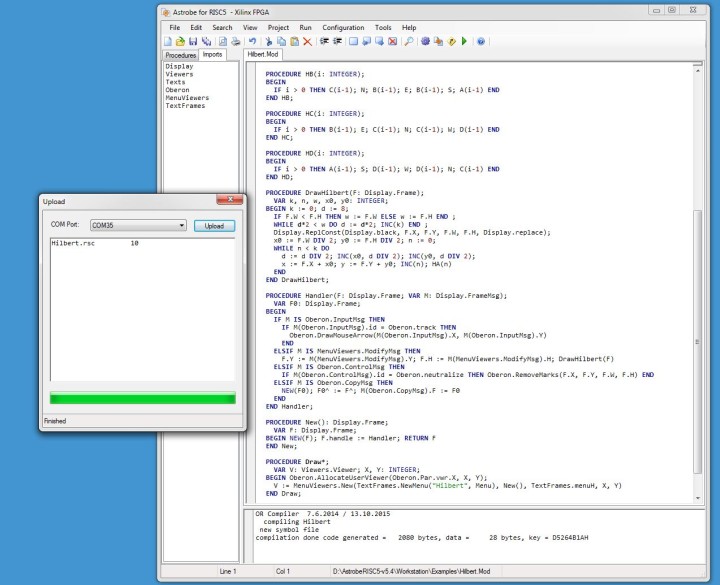Open the Project menu

click(278, 28)
